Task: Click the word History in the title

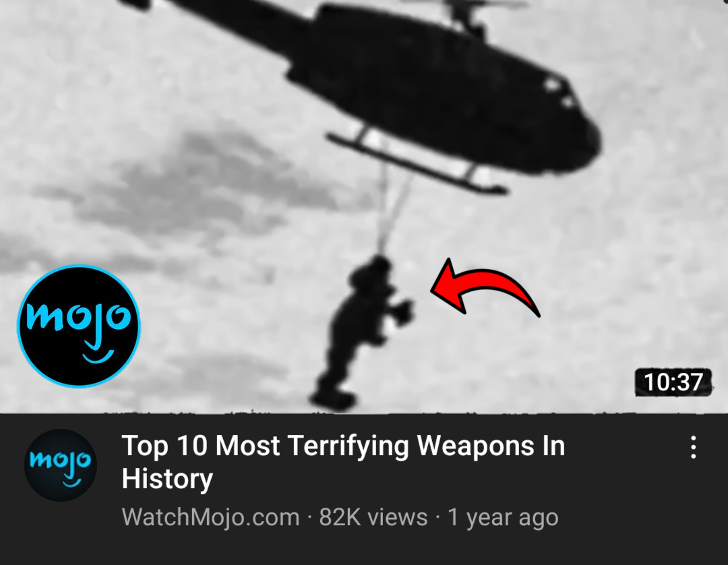Action: click(x=167, y=479)
